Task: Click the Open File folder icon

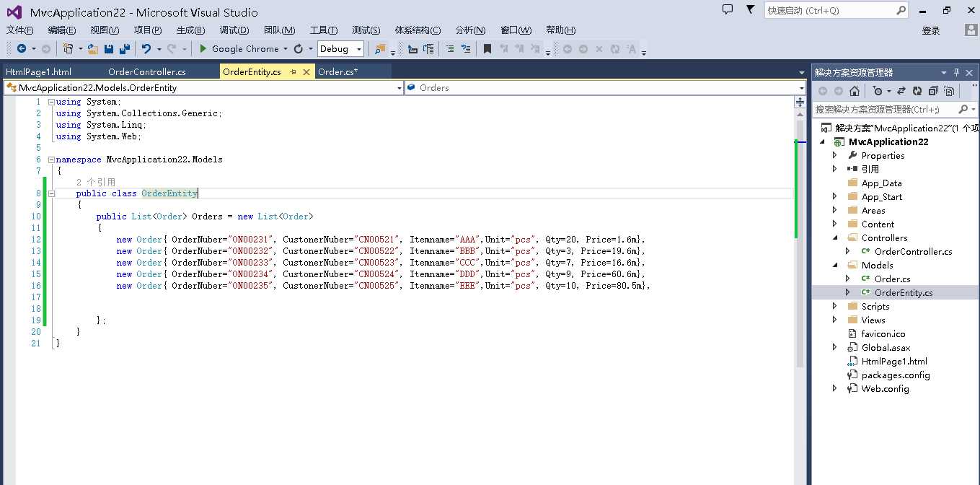Action: click(93, 48)
